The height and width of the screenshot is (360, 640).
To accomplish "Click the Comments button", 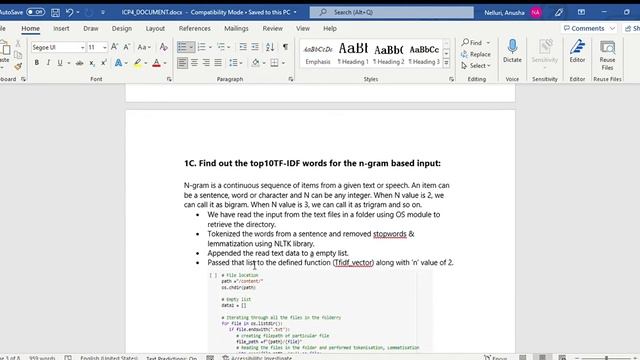I will (x=589, y=29).
